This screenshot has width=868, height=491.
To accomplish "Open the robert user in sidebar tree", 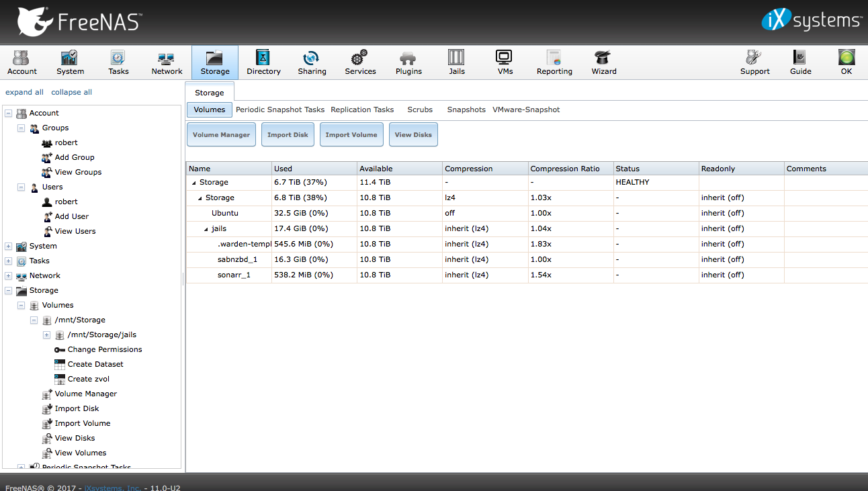I will pyautogui.click(x=67, y=202).
